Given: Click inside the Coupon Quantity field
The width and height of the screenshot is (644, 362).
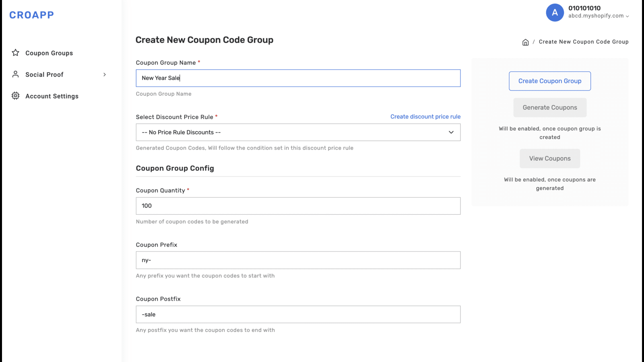Looking at the screenshot, I should (298, 206).
